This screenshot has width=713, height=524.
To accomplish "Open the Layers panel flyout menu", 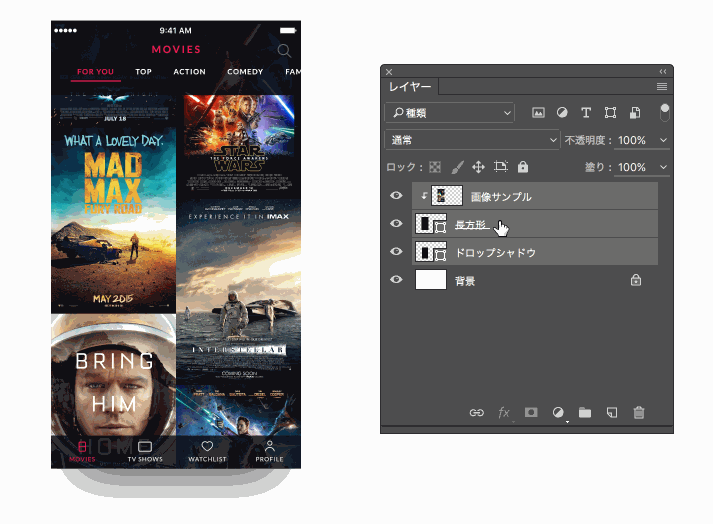I will 662,86.
